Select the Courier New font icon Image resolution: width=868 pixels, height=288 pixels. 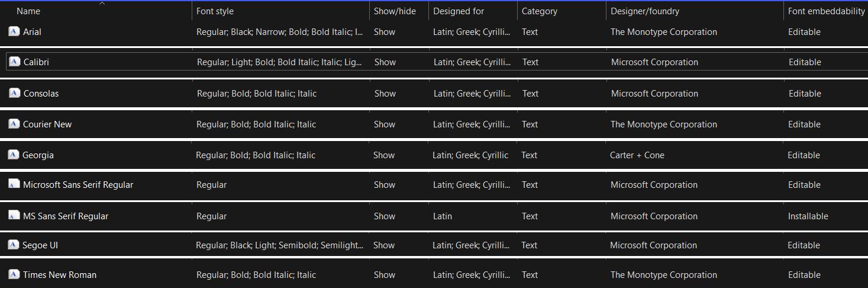point(14,124)
